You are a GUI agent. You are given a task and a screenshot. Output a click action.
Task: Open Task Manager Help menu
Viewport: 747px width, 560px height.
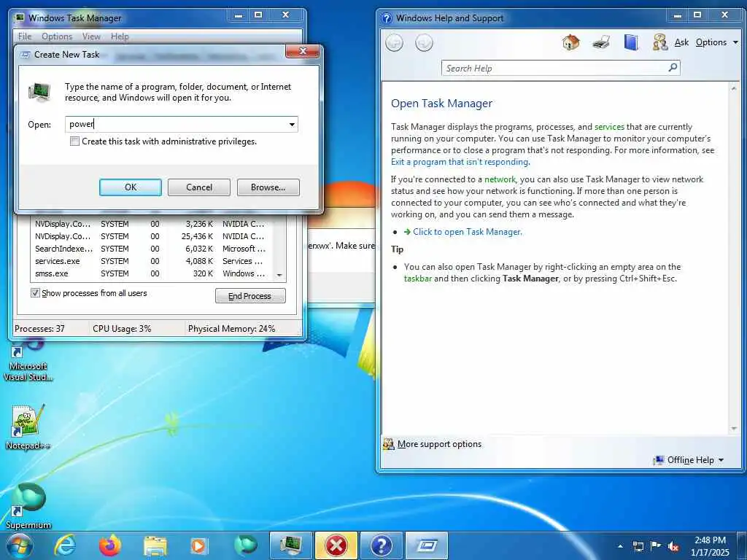click(120, 36)
